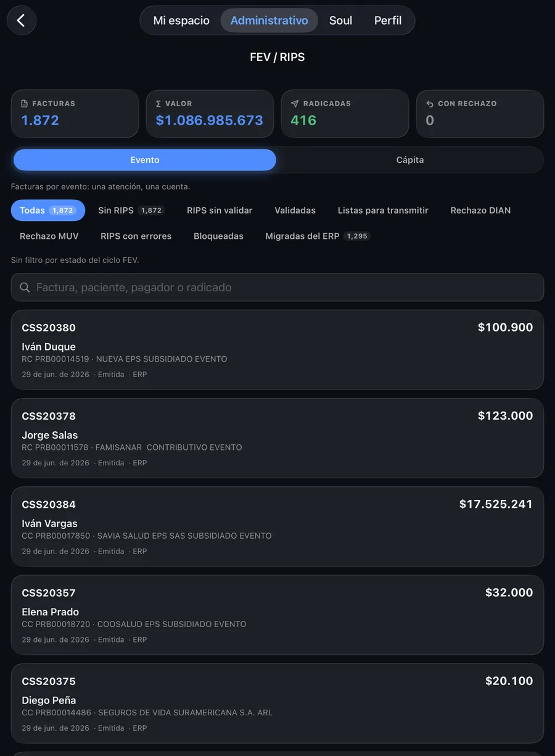Screen dimensions: 555x756
Task: Show Migradas del ERP invoices
Action: point(318,236)
